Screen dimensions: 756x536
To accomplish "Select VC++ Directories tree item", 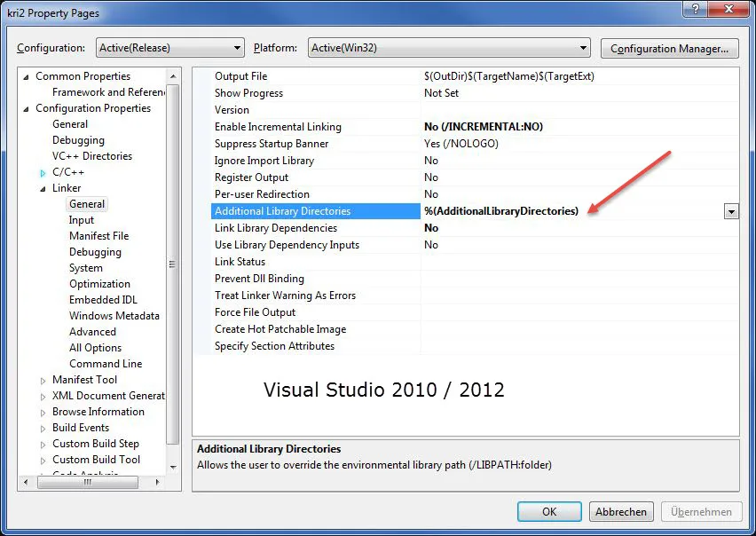I will (92, 155).
